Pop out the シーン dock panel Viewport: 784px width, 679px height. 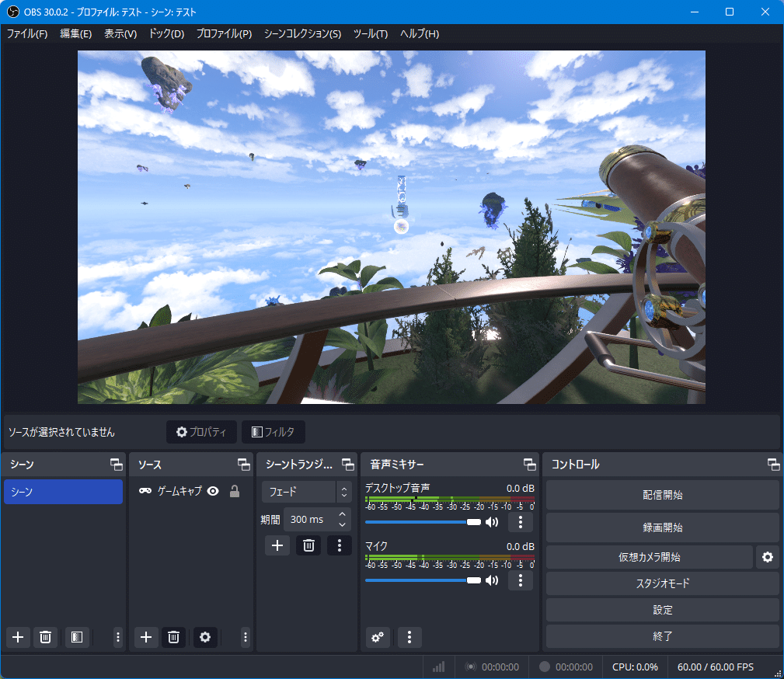[117, 465]
